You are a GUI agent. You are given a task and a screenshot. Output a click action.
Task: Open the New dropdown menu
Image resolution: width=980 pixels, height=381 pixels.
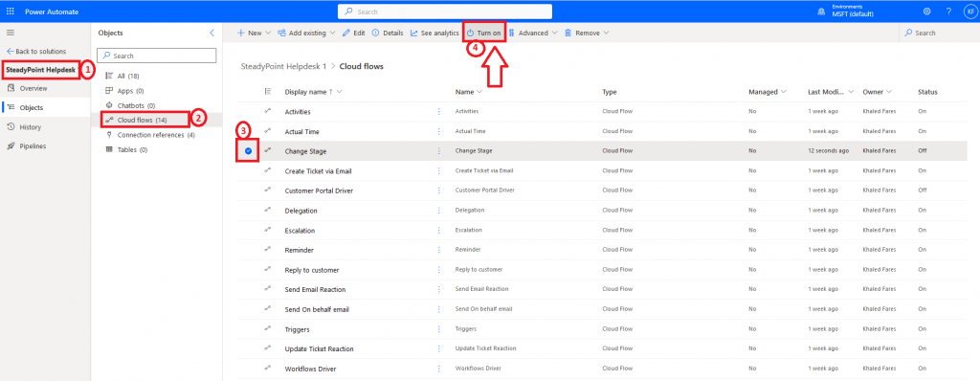254,33
